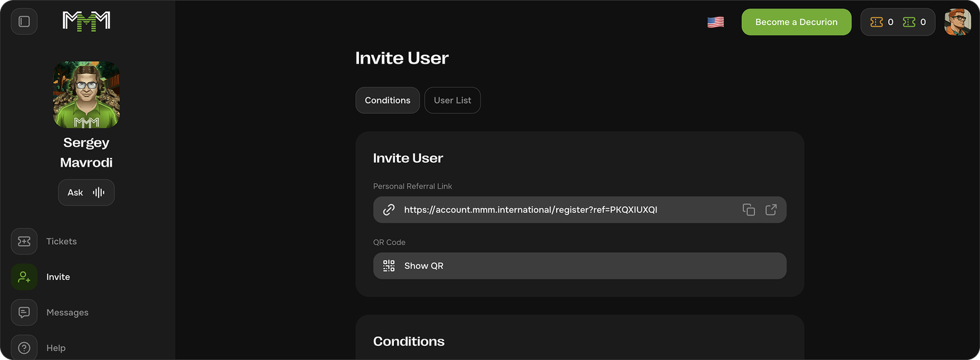Open the user avatar menu
This screenshot has width=980, height=360.
tap(957, 22)
